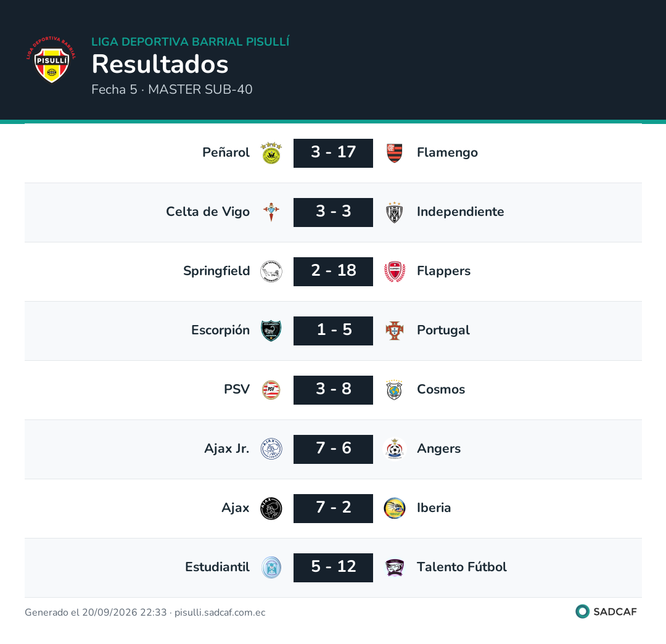
Task: Click the Independiente team badge
Action: [395, 212]
